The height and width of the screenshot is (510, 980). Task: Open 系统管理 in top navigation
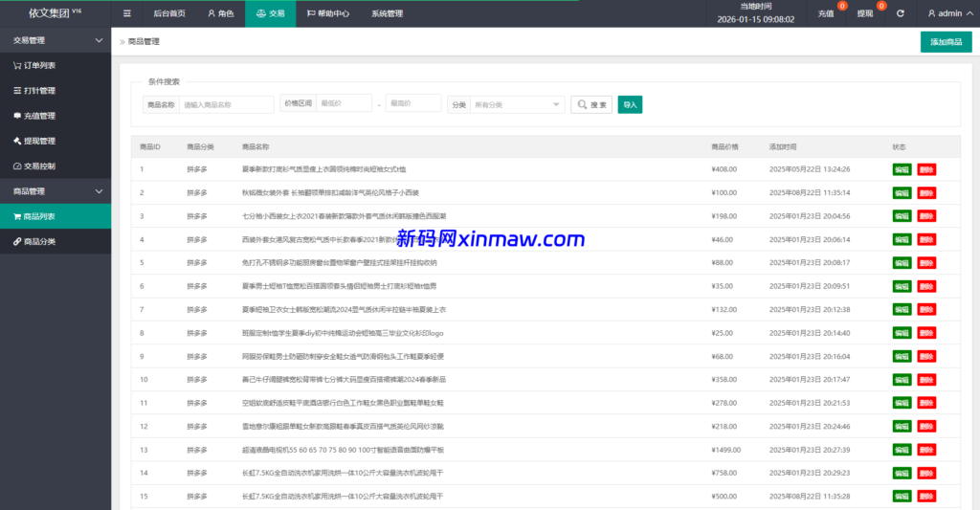click(x=387, y=13)
